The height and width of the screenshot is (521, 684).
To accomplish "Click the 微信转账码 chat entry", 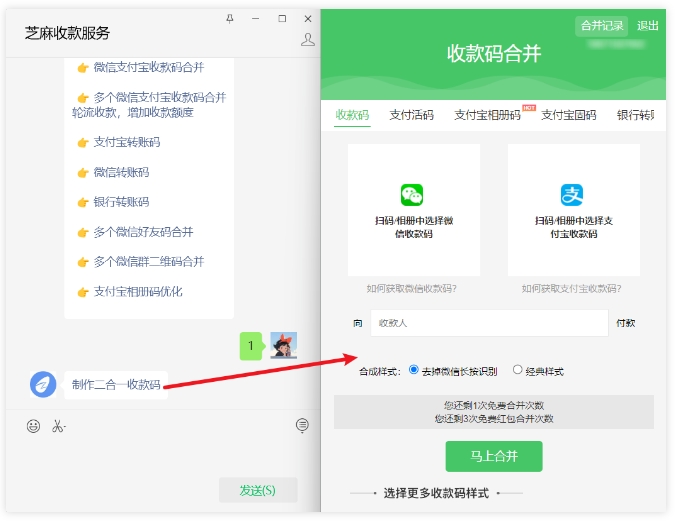I will coord(121,172).
